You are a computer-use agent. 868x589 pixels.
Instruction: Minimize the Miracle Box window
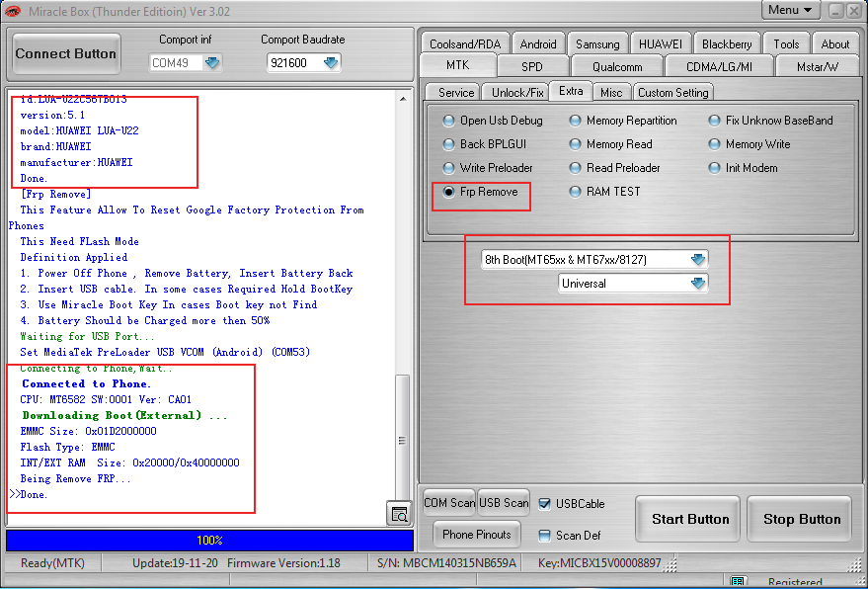click(836, 11)
